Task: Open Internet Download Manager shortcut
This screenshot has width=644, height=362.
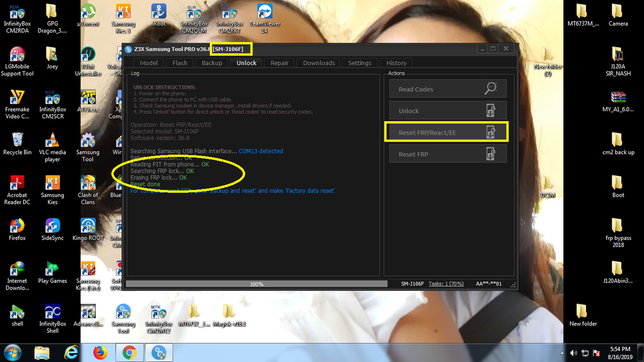Action: pos(17,276)
